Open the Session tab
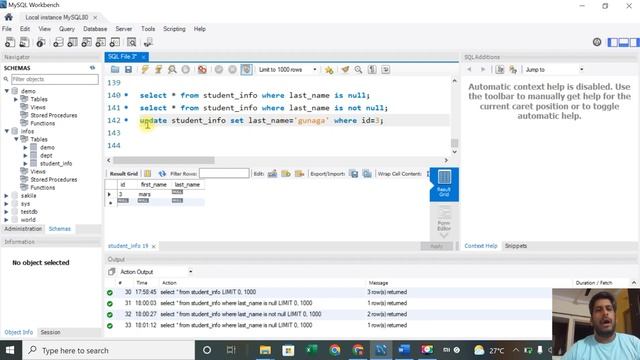 [x=50, y=332]
